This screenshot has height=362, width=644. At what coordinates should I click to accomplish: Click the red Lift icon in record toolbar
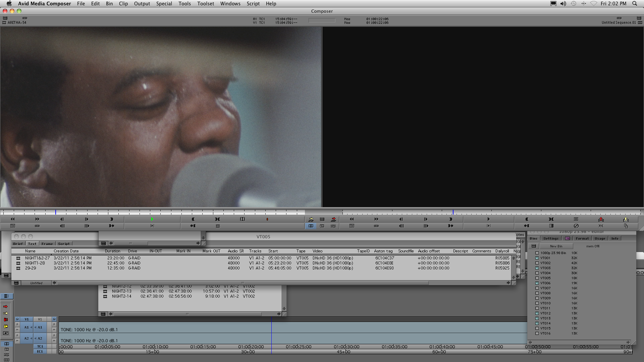point(601,219)
